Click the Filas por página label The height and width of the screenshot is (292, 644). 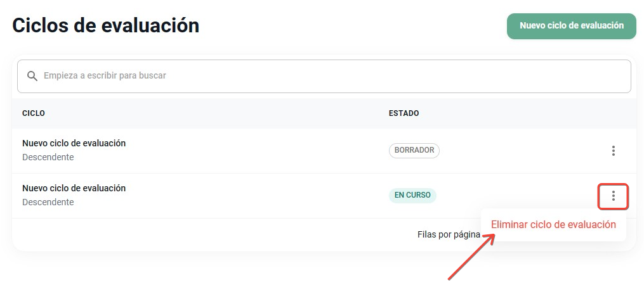449,234
